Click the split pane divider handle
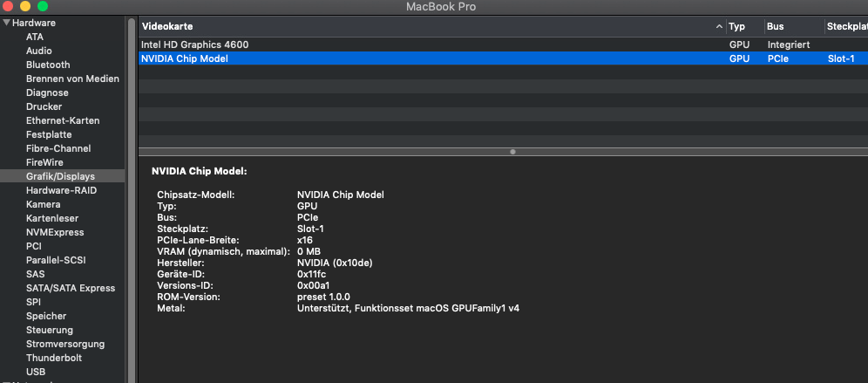The width and height of the screenshot is (868, 383). click(x=512, y=151)
